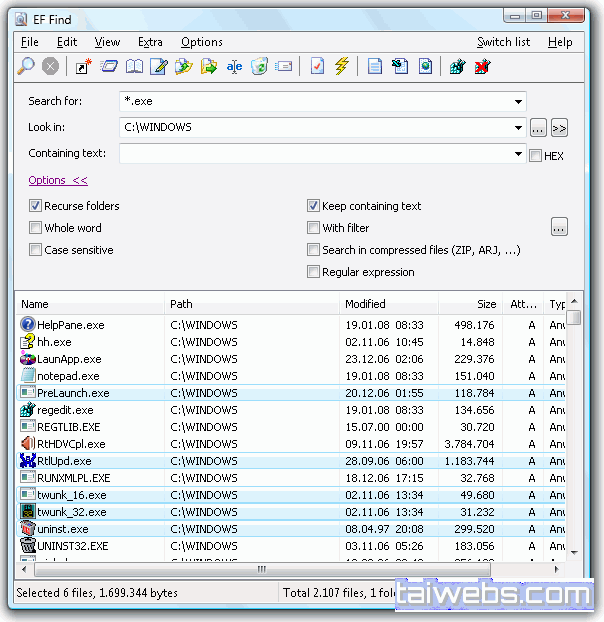Open the Containing text dropdown

coord(518,154)
